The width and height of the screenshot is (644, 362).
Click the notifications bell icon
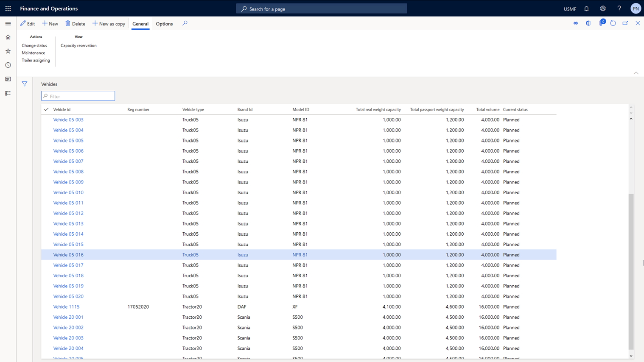point(586,8)
